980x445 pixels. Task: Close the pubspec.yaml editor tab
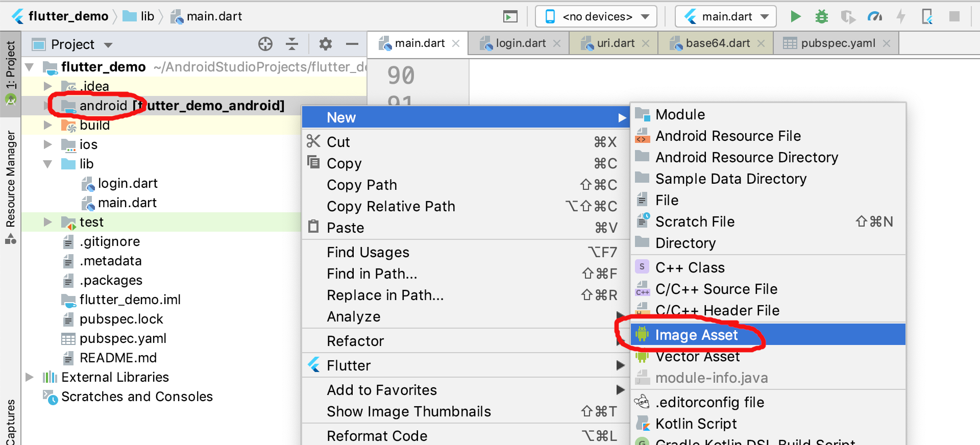[x=887, y=43]
